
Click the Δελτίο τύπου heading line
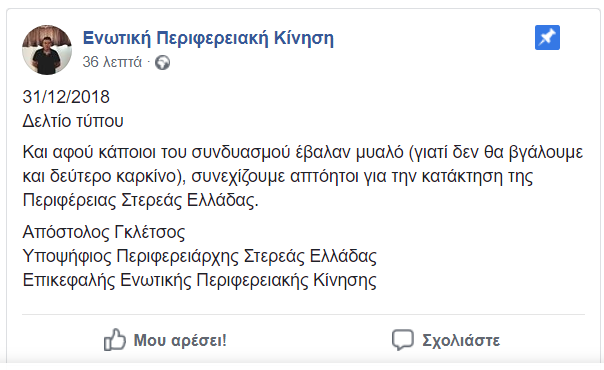point(73,121)
